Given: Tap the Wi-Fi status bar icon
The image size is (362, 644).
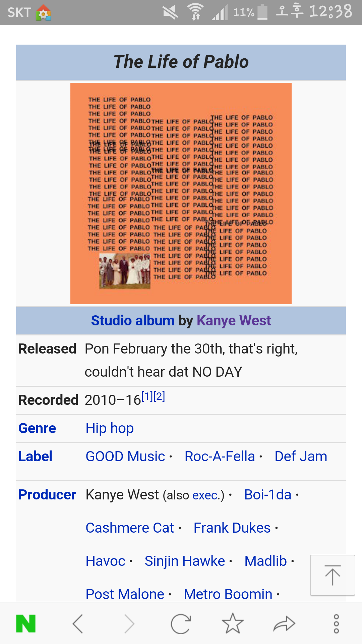Looking at the screenshot, I should [196, 12].
